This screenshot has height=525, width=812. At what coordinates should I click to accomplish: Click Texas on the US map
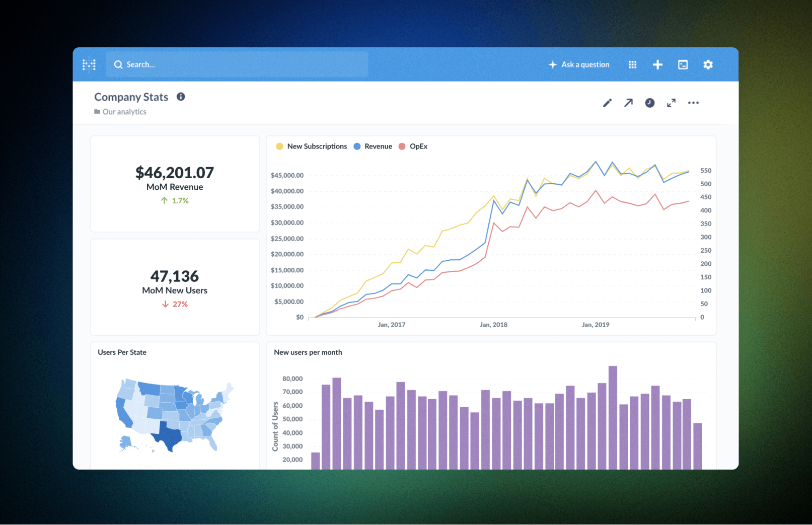169,436
